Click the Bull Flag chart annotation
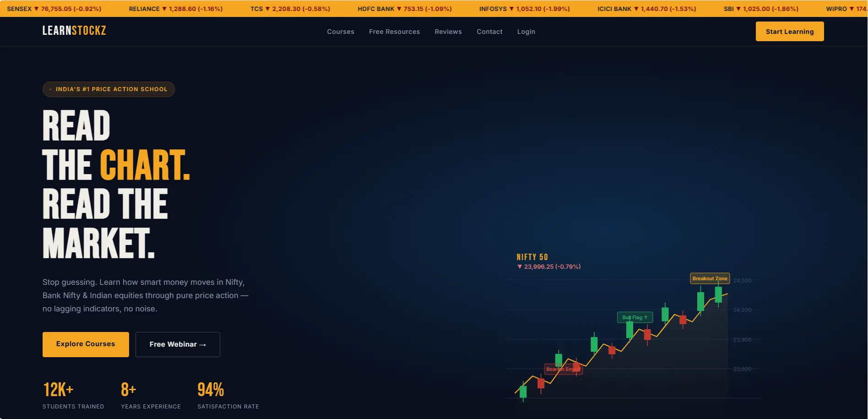 pyautogui.click(x=635, y=317)
